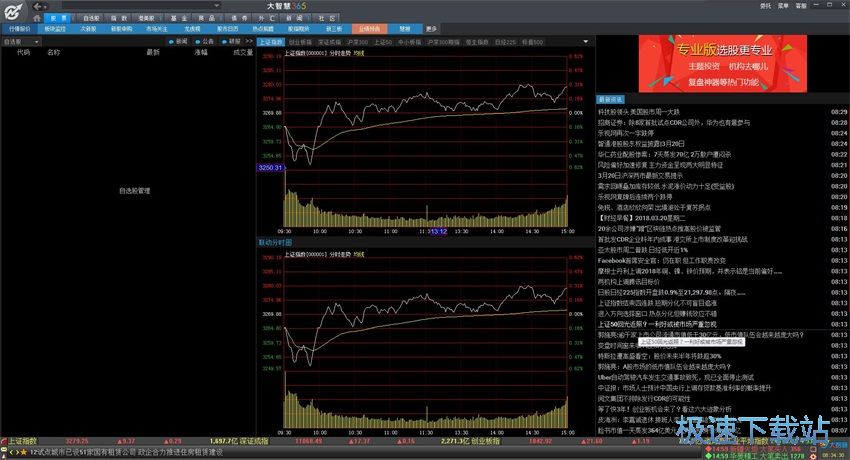Expand the search box dropdown arrow
The width and height of the screenshot is (850, 460).
(217, 6)
